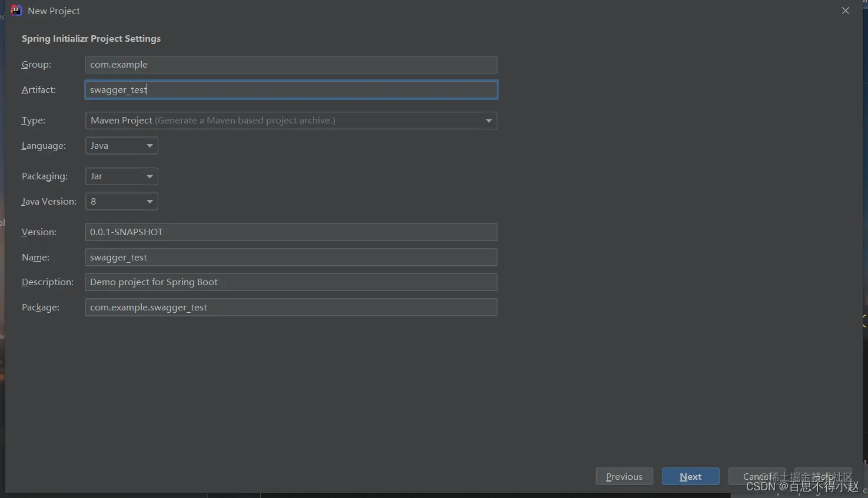868x498 pixels.
Task: Open the Type dropdown Maven Project
Action: pyautogui.click(x=291, y=121)
